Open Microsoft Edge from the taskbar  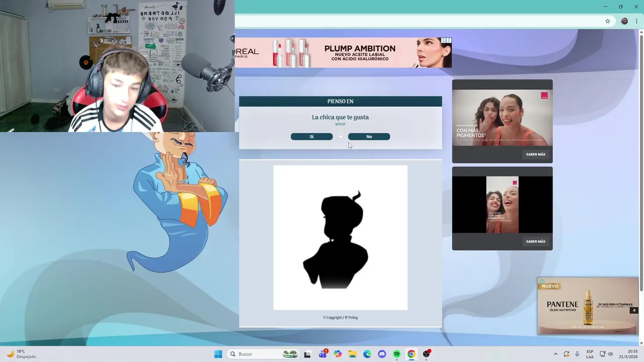[367, 354]
